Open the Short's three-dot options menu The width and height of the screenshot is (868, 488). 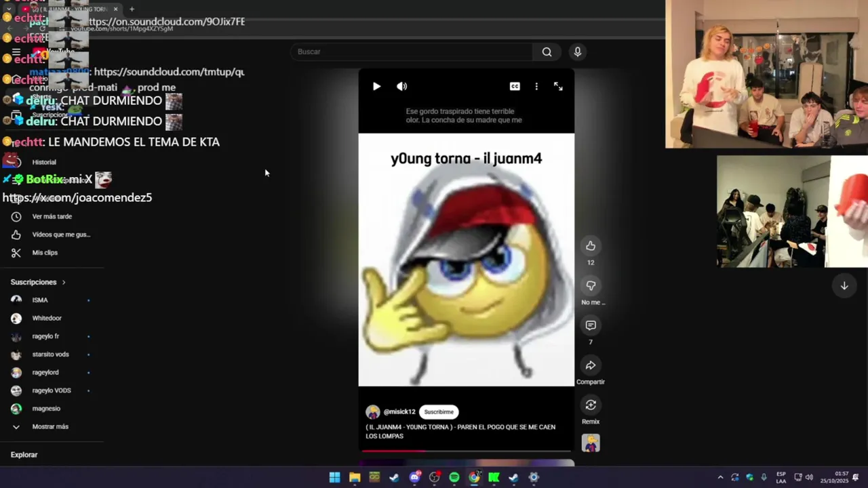click(536, 86)
